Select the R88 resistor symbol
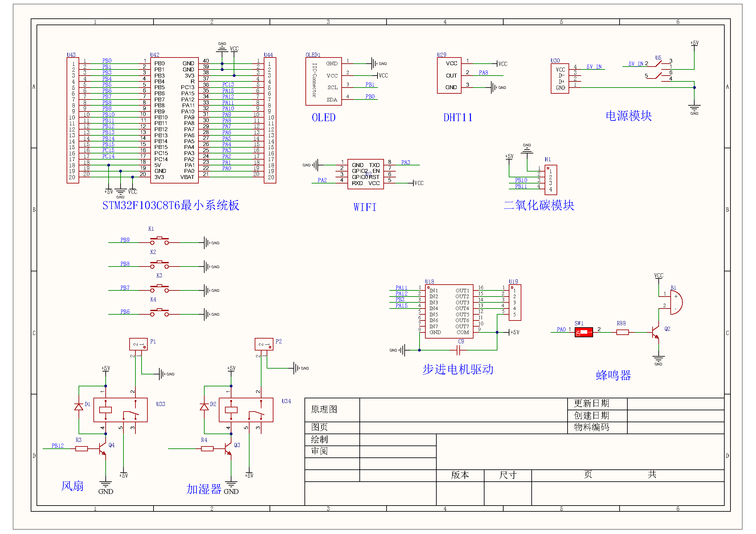The width and height of the screenshot is (756, 534). pos(623,332)
